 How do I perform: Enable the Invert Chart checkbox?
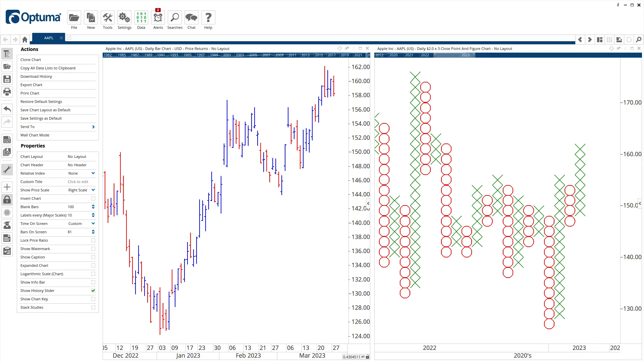click(x=93, y=198)
